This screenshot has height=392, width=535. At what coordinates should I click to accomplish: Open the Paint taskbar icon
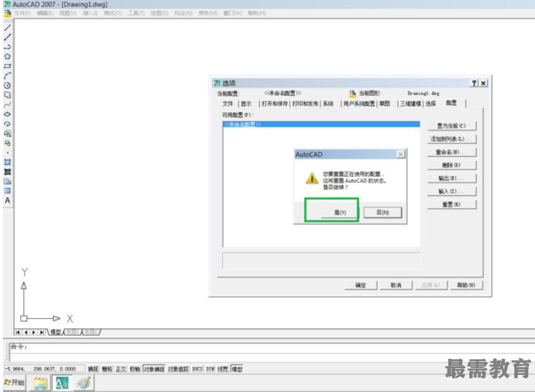[x=83, y=383]
